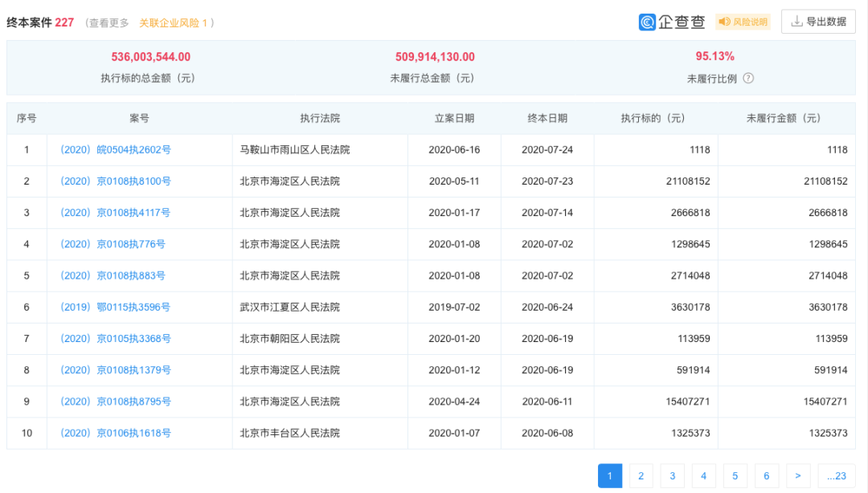
Task: Open case (2020)京0106执1618号
Action: (114, 434)
